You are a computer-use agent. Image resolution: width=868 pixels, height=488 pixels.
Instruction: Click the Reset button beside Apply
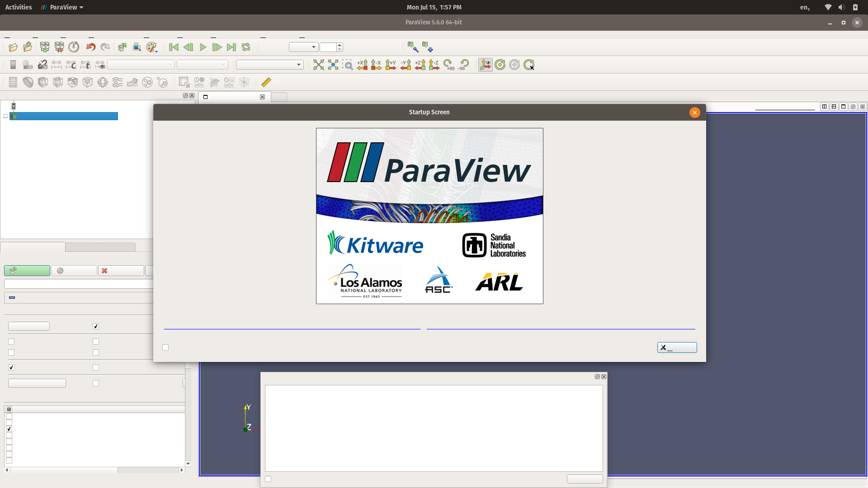(x=74, y=271)
